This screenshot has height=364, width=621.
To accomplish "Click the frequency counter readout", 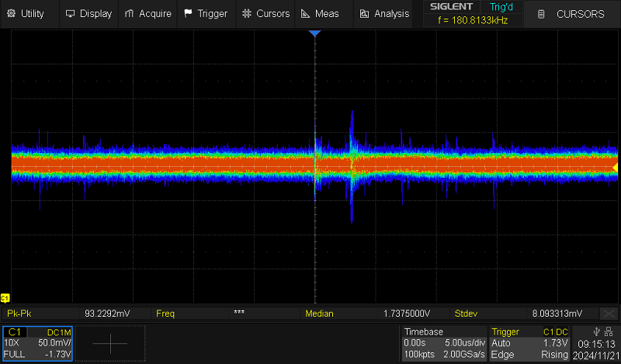I will click(x=473, y=20).
